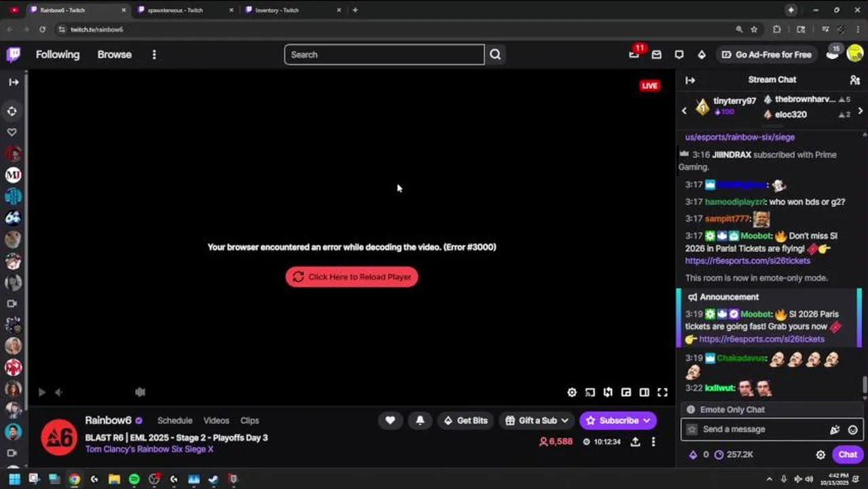Open Steam from the taskbar

click(213, 479)
